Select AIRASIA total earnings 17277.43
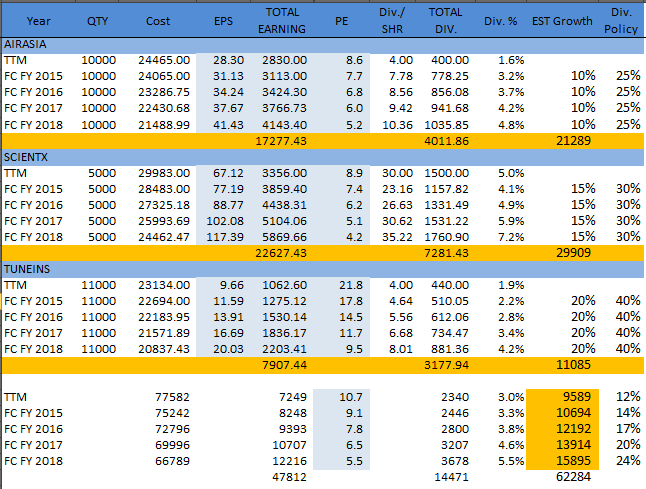Image resolution: width=646 pixels, height=489 pixels. (281, 141)
